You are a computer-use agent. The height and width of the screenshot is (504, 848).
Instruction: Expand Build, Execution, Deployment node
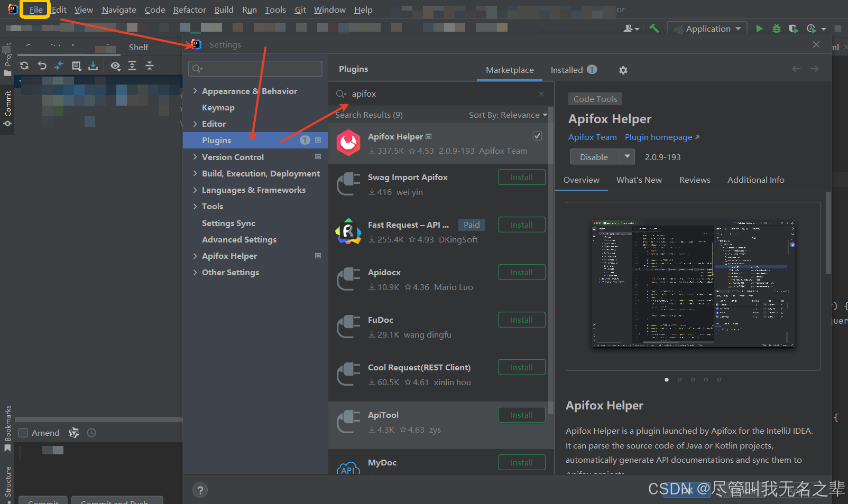click(x=195, y=173)
